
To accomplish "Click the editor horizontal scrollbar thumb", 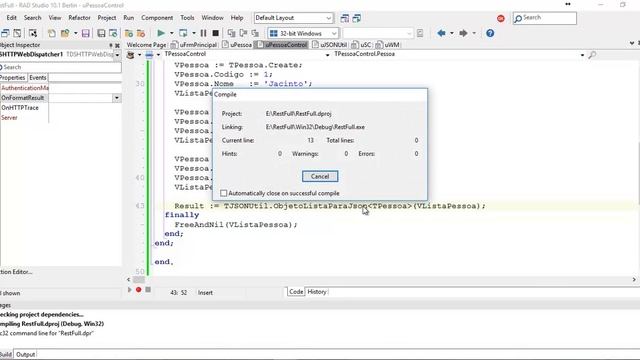I will 139,280.
